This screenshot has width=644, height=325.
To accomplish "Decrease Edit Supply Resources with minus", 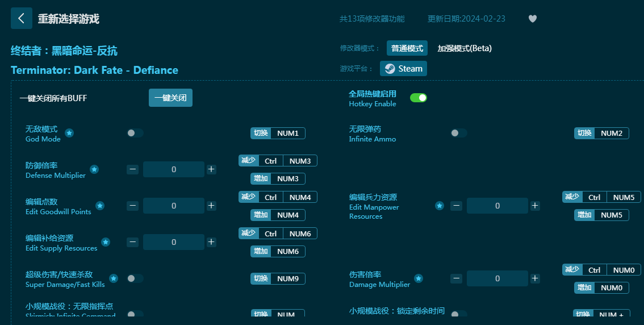I will coord(133,242).
